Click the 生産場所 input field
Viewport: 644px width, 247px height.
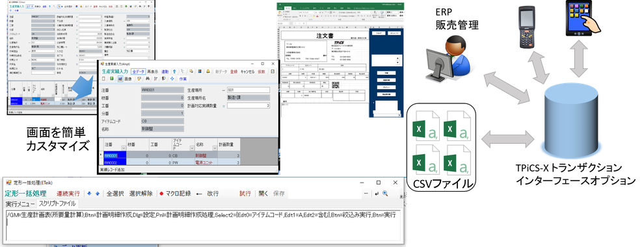click(x=248, y=90)
